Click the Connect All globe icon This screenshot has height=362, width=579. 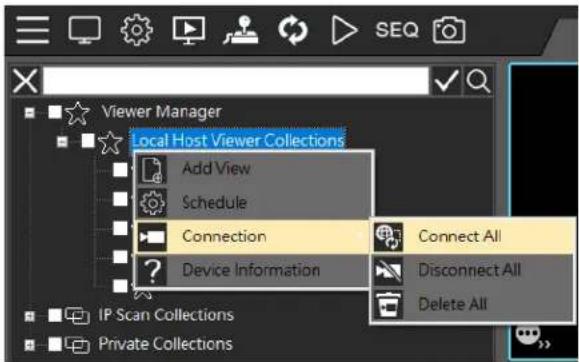point(388,237)
